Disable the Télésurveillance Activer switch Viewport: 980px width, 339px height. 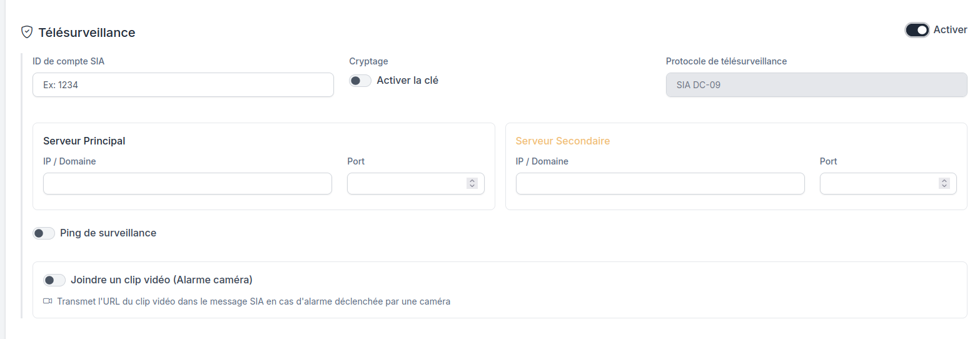(917, 30)
